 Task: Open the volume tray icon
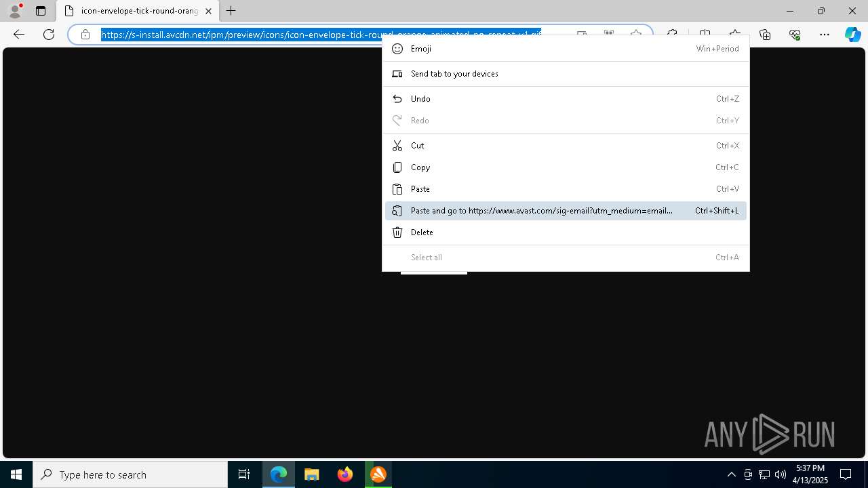click(x=780, y=474)
